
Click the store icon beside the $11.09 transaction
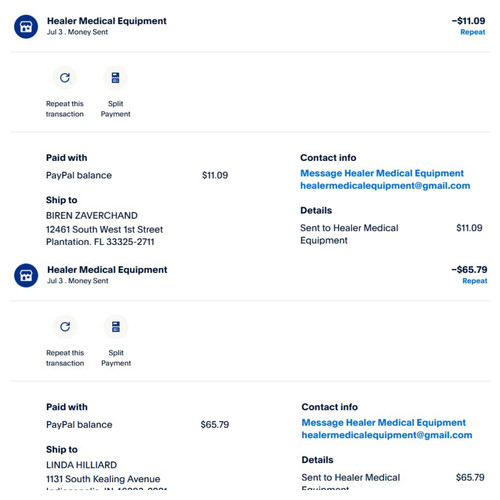point(26,27)
